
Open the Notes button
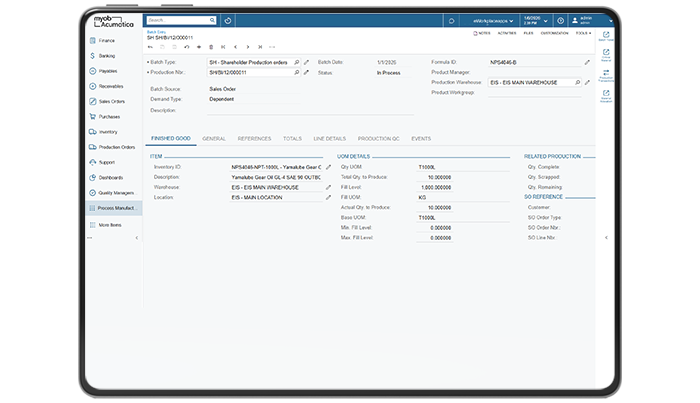[x=482, y=33]
